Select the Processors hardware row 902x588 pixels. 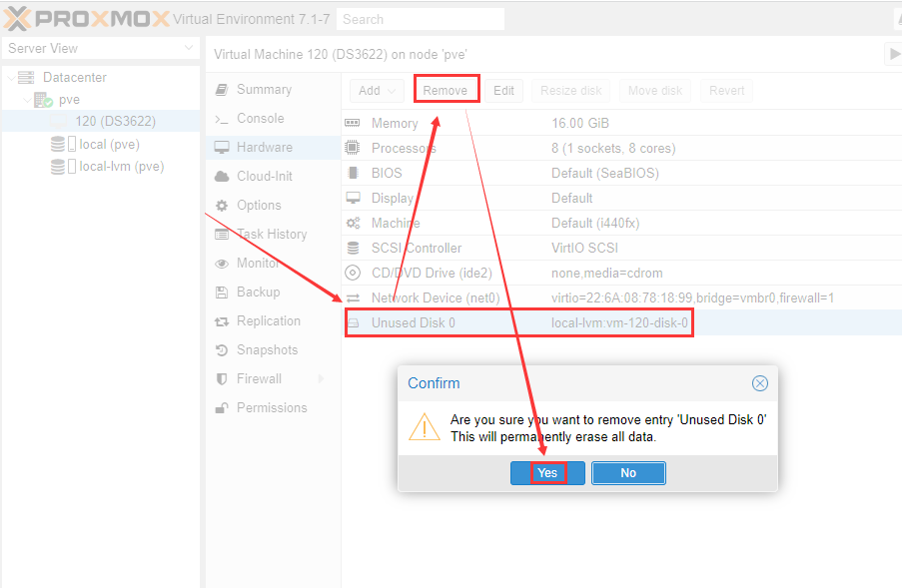tap(621, 148)
